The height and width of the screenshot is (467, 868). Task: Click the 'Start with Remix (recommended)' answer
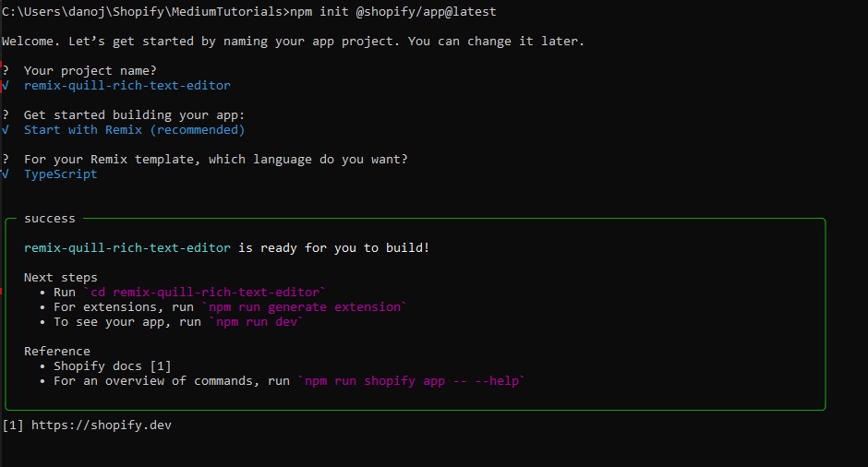tap(134, 130)
